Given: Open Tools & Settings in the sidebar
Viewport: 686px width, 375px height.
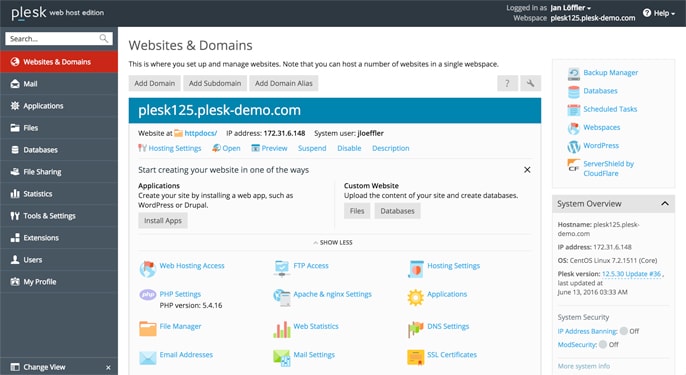Looking at the screenshot, I should (59, 216).
